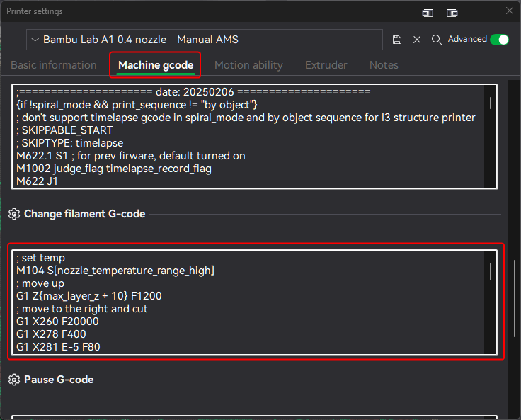This screenshot has height=420, width=521.
Task: Go to the Extruder tab
Action: 326,65
